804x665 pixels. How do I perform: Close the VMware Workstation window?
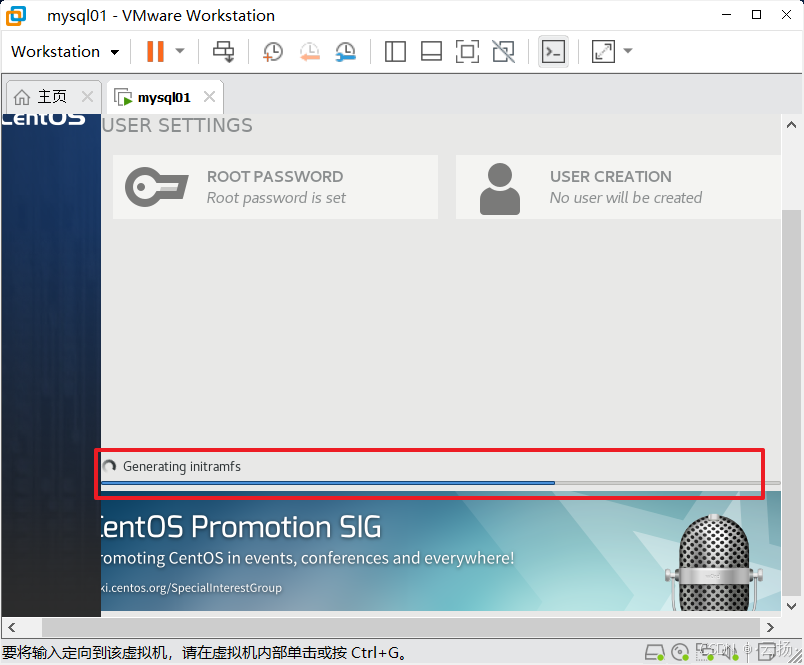pos(787,15)
